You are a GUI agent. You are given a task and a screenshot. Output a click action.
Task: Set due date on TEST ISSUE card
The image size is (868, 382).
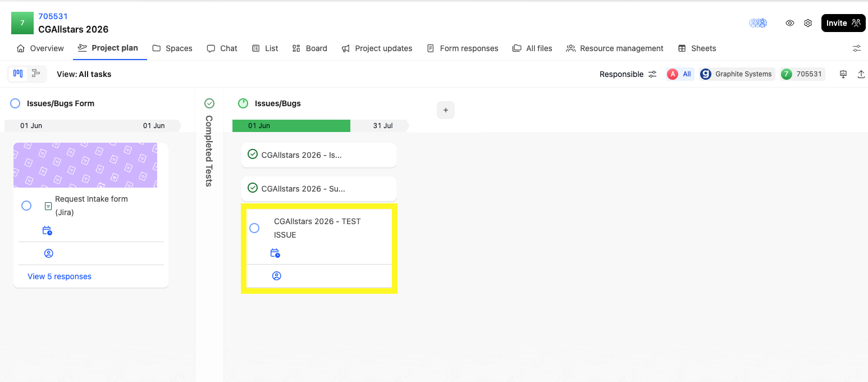pyautogui.click(x=275, y=253)
